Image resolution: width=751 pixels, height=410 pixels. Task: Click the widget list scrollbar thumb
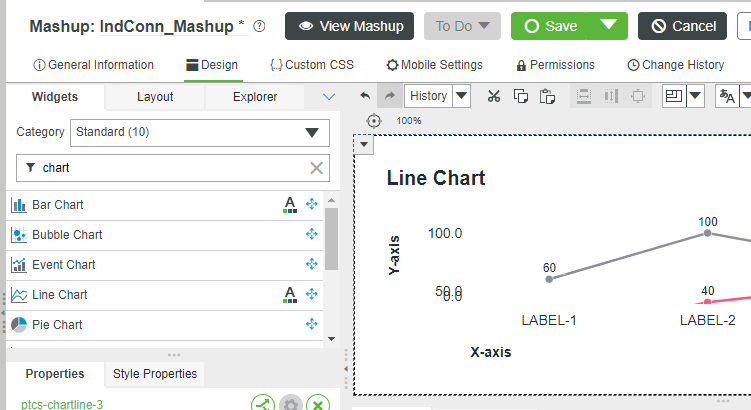331,239
